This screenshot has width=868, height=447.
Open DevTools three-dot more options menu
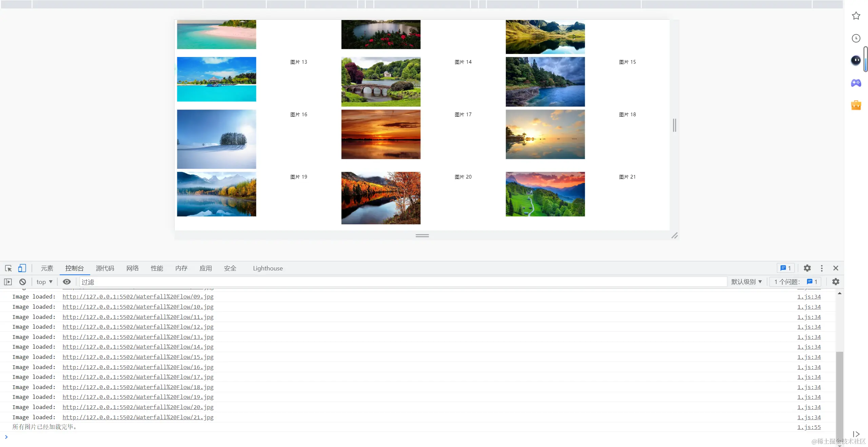click(822, 268)
